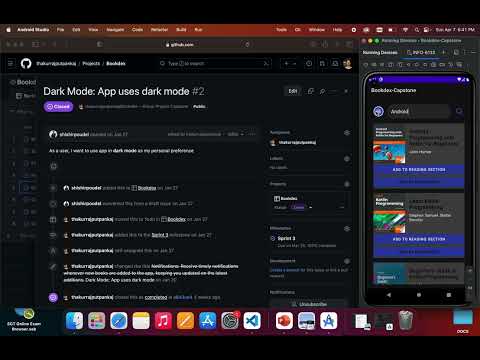Tap the Android emulator recents square button
This screenshot has height=360, width=480.
[x=449, y=295]
